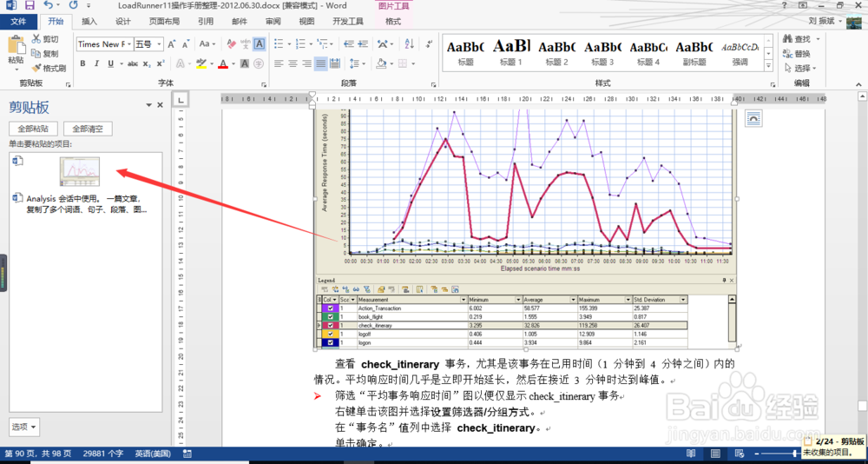
Task: Toggle print layout view in status bar
Action: click(x=716, y=454)
